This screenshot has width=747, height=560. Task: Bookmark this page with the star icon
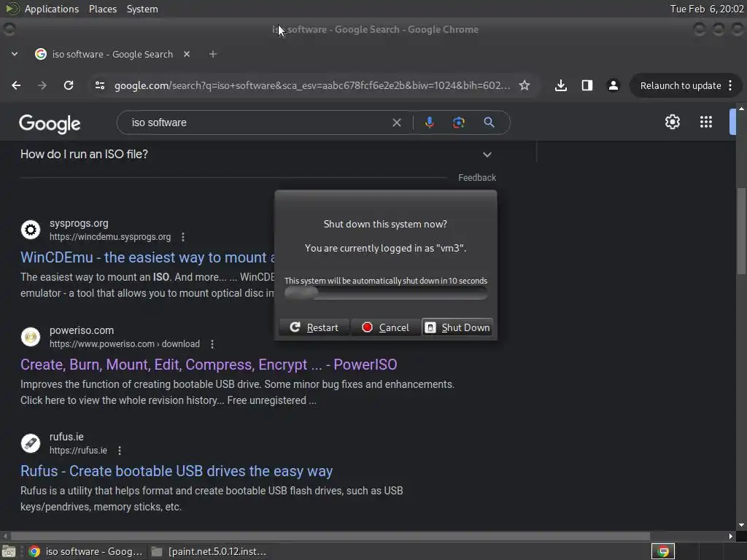525,86
